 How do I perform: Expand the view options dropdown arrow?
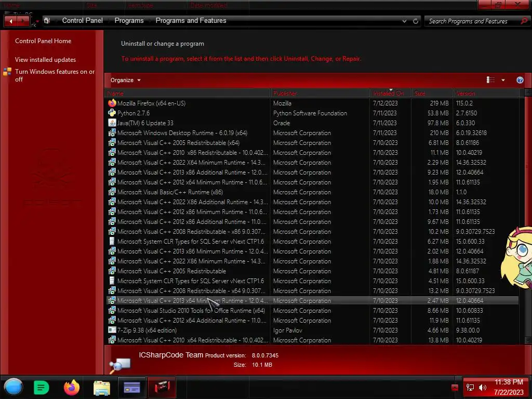tap(503, 80)
